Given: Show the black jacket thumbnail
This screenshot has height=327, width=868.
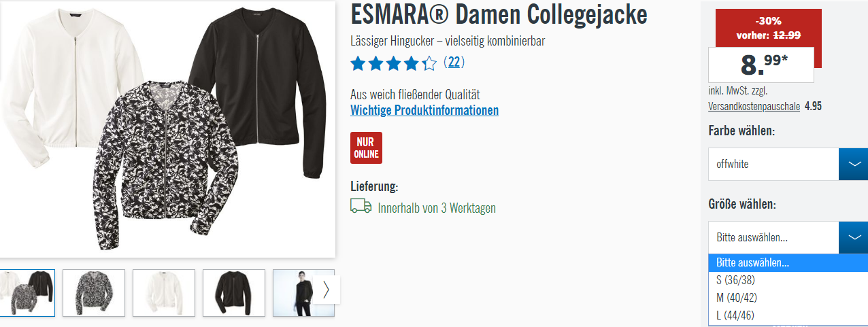Looking at the screenshot, I should 234,293.
